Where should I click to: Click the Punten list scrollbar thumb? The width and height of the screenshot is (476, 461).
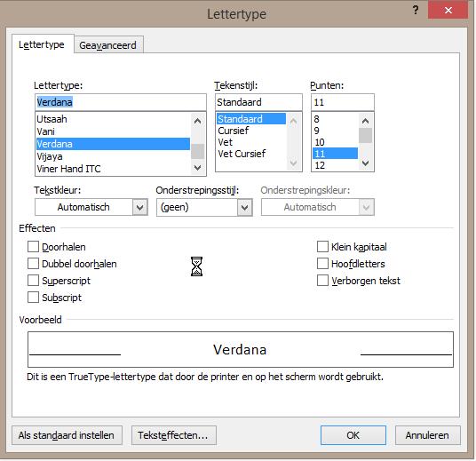tap(366, 135)
